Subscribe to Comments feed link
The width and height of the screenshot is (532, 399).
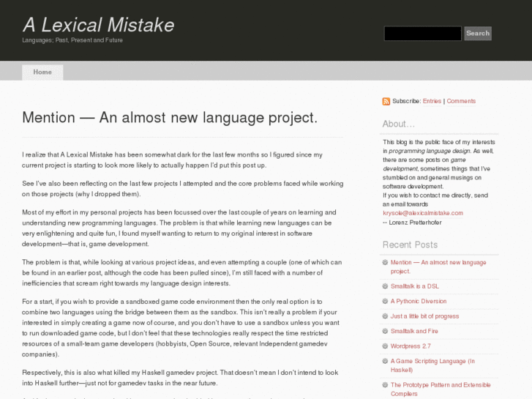[461, 101]
